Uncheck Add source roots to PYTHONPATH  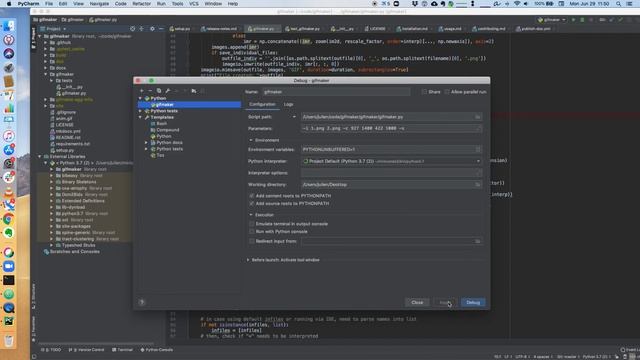click(x=251, y=203)
